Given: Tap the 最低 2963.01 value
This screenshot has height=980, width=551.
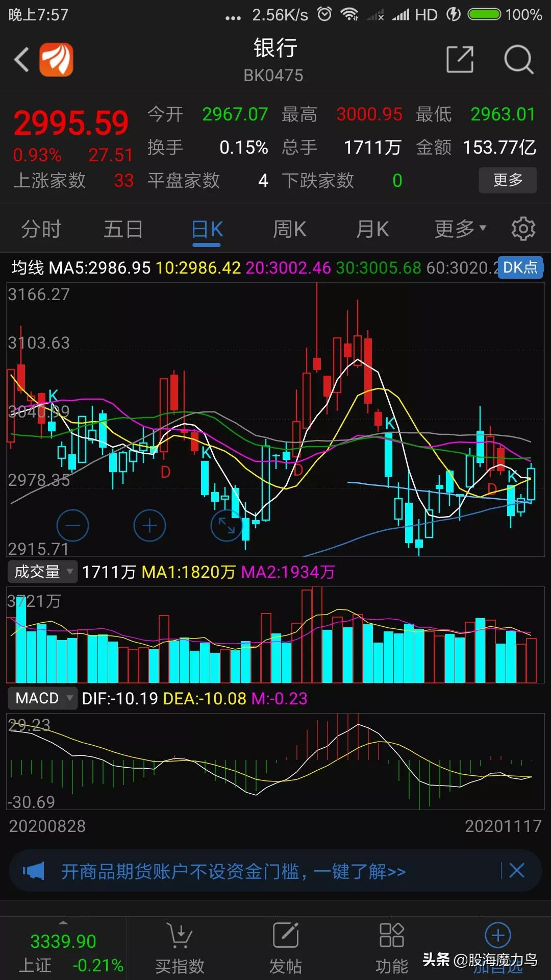Looking at the screenshot, I should [x=503, y=114].
